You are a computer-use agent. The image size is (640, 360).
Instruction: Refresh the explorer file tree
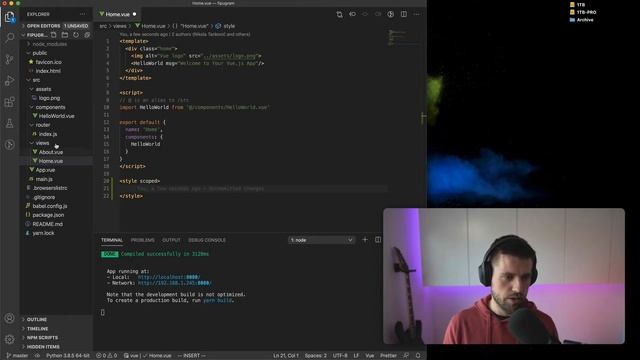[x=76, y=35]
